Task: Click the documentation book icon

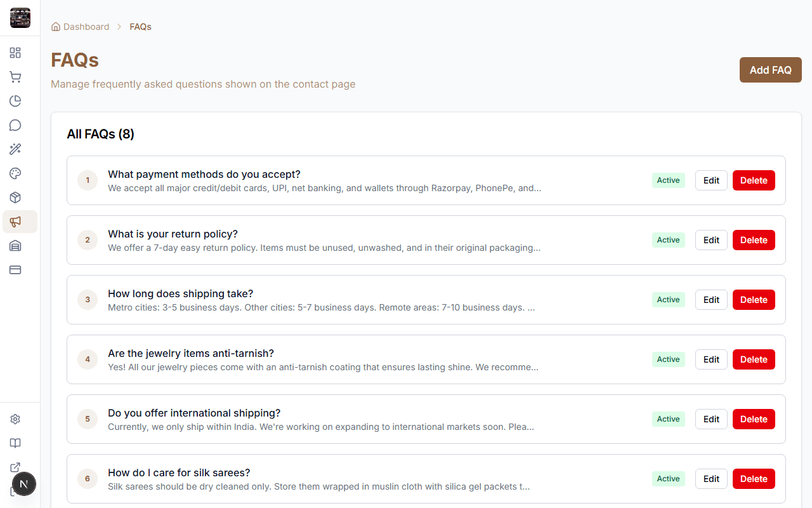Action: pyautogui.click(x=15, y=443)
